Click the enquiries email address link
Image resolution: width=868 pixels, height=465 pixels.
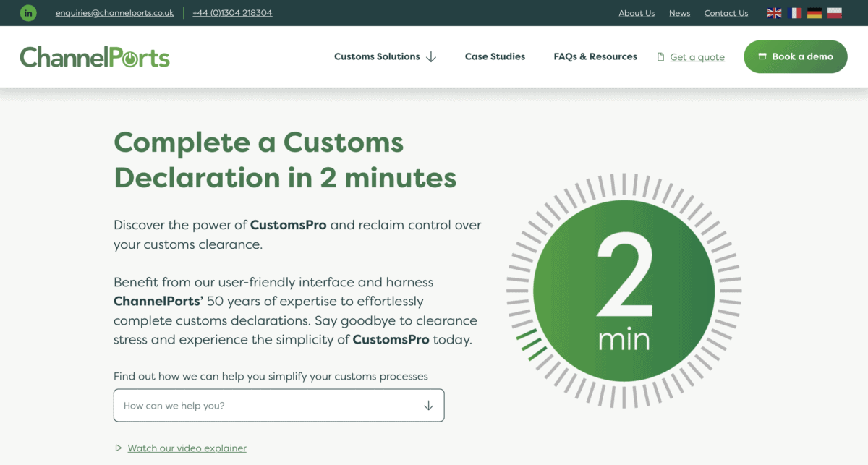point(114,13)
